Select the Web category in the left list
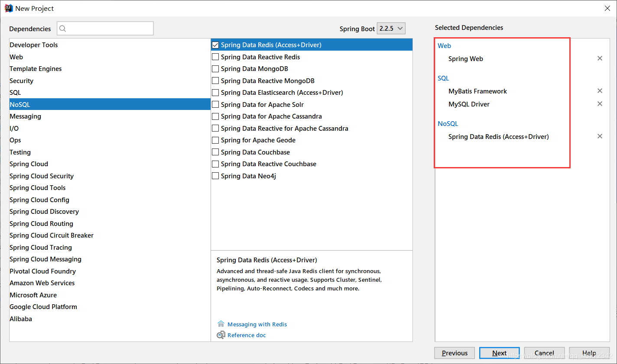This screenshot has width=617, height=364. point(110,57)
